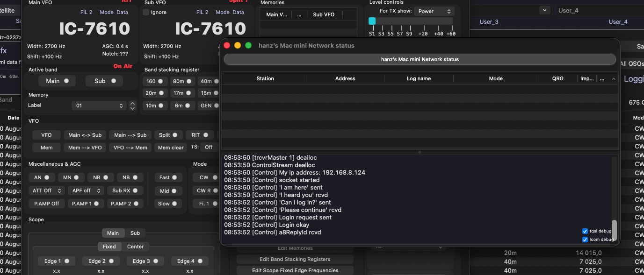Viewport: 644px width, 275px height.
Task: Switch scope to Main tab
Action: pyautogui.click(x=113, y=233)
